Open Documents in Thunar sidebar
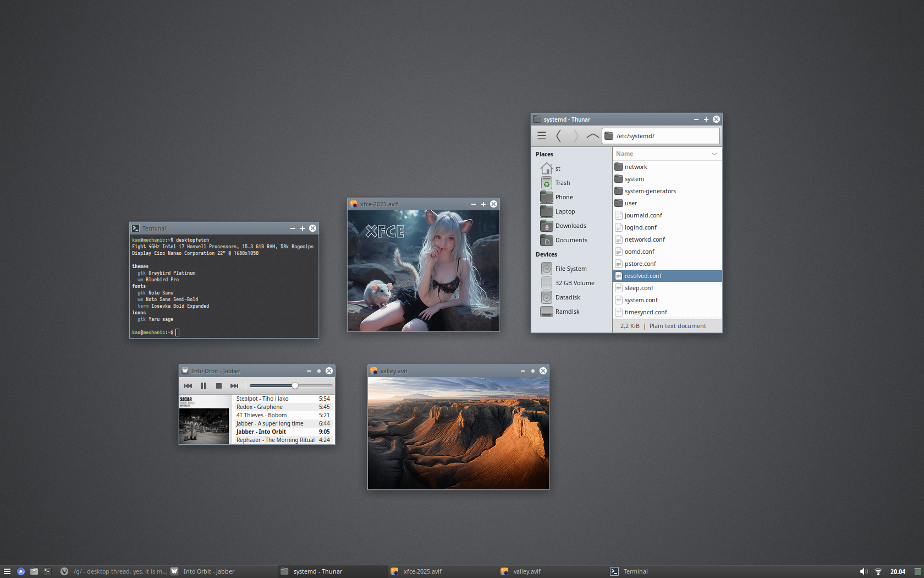 coord(571,240)
